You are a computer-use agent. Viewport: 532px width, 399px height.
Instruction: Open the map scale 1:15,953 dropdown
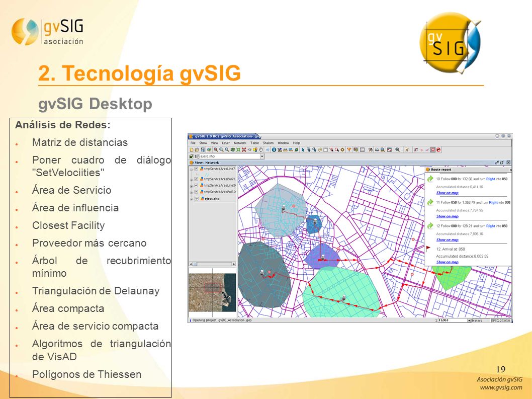tap(469, 321)
